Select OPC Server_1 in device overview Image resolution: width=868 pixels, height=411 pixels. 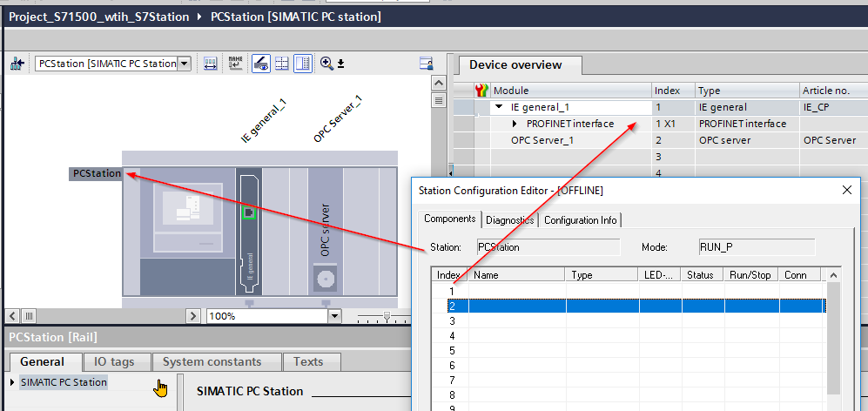pos(542,141)
